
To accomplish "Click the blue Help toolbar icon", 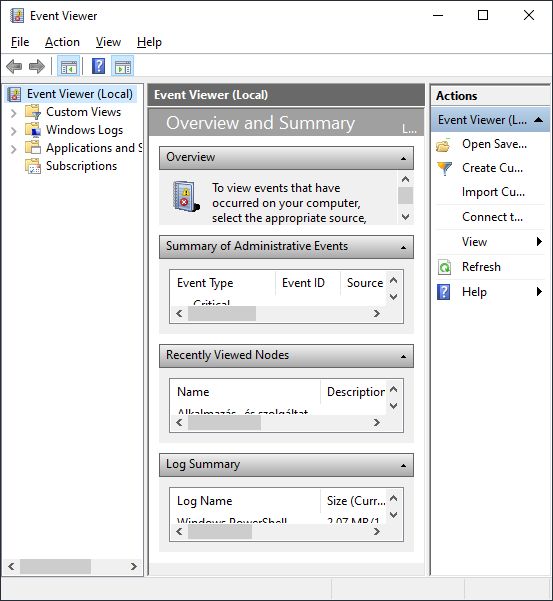I will 98,67.
